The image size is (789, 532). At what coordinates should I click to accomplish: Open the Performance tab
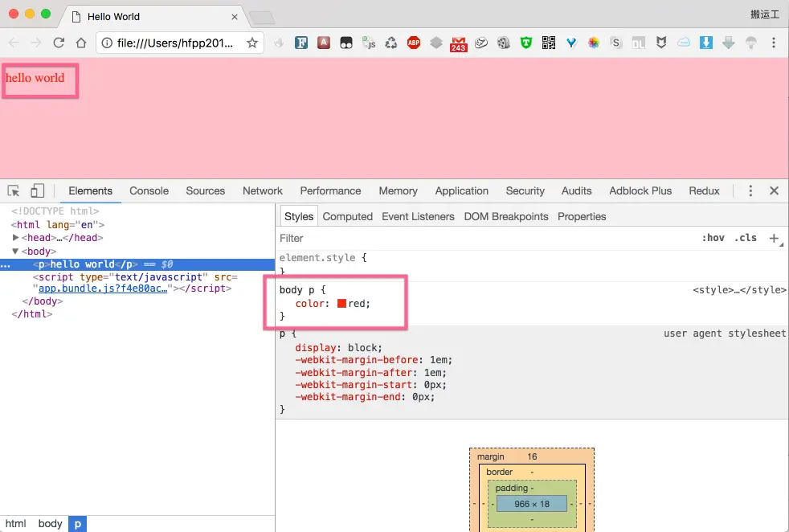(330, 190)
